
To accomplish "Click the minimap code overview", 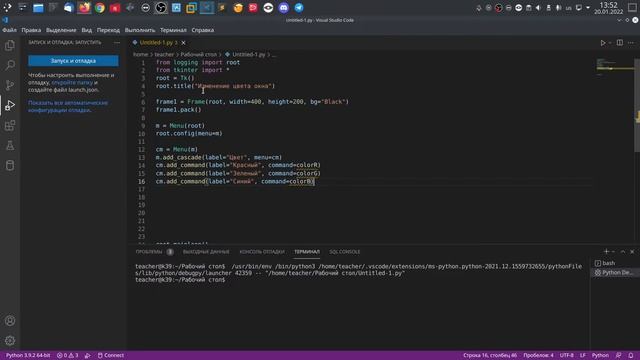I will [x=615, y=68].
